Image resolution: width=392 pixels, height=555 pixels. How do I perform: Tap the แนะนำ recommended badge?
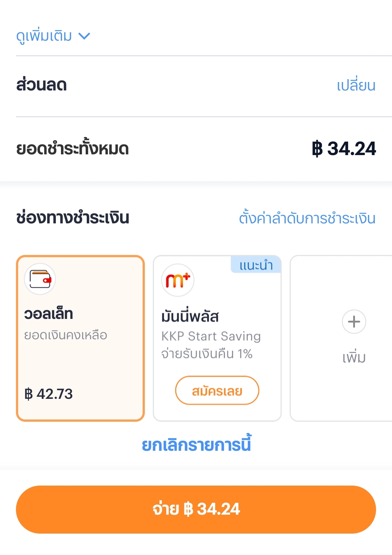256,265
